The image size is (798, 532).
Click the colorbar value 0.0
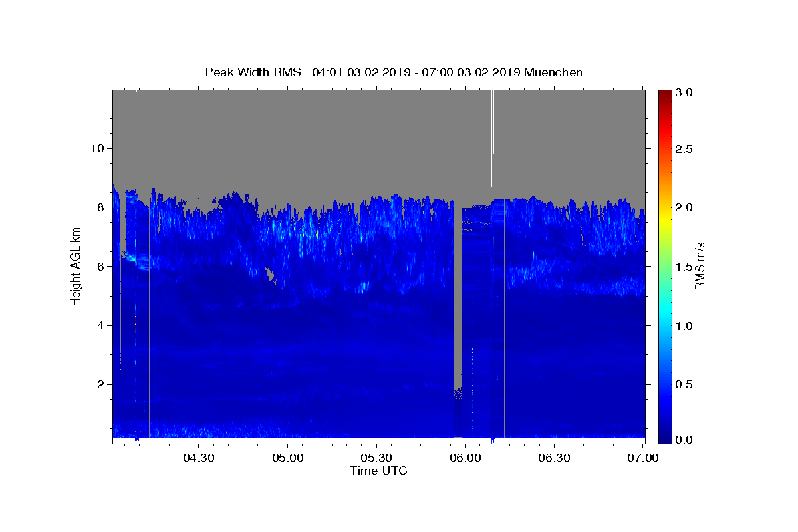[x=684, y=440]
